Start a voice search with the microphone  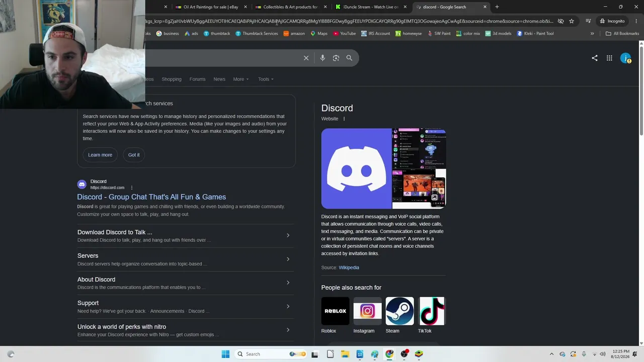pos(323,58)
